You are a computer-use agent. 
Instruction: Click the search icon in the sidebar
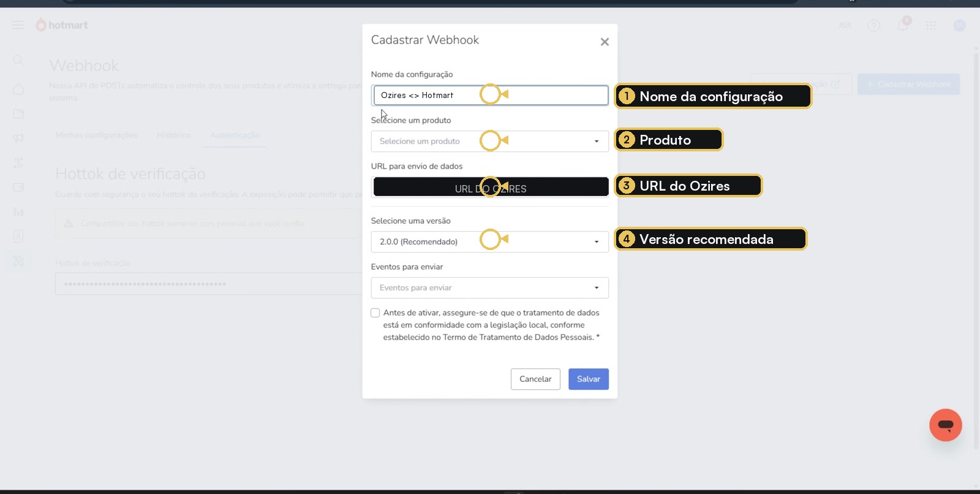18,60
